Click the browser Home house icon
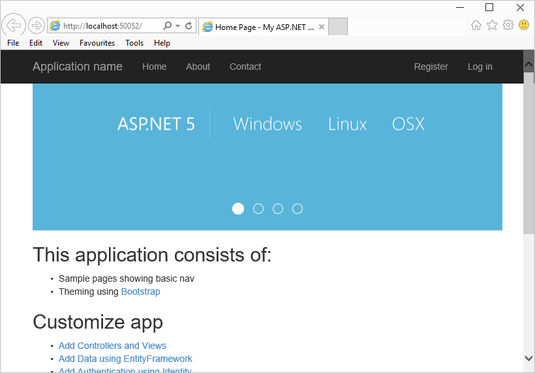The width and height of the screenshot is (535, 373). [x=476, y=25]
